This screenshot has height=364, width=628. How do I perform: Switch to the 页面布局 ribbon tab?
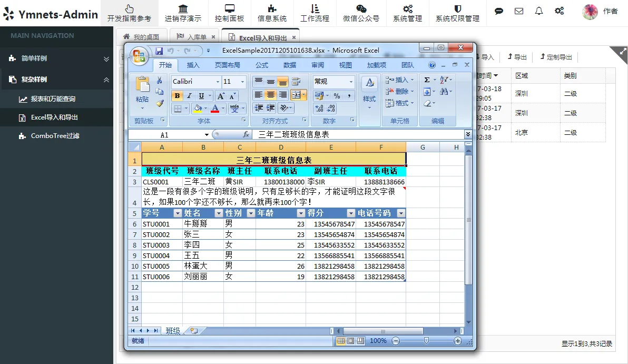coord(228,65)
